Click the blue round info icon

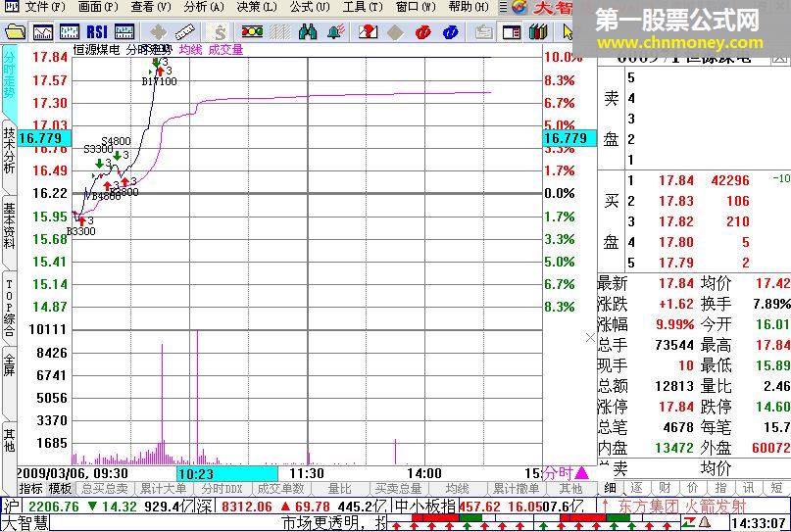pyautogui.click(x=451, y=32)
